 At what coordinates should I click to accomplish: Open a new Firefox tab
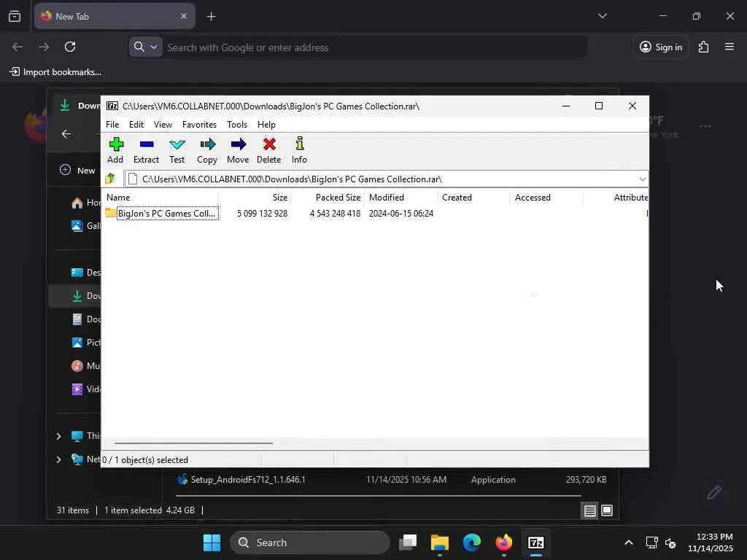(211, 17)
